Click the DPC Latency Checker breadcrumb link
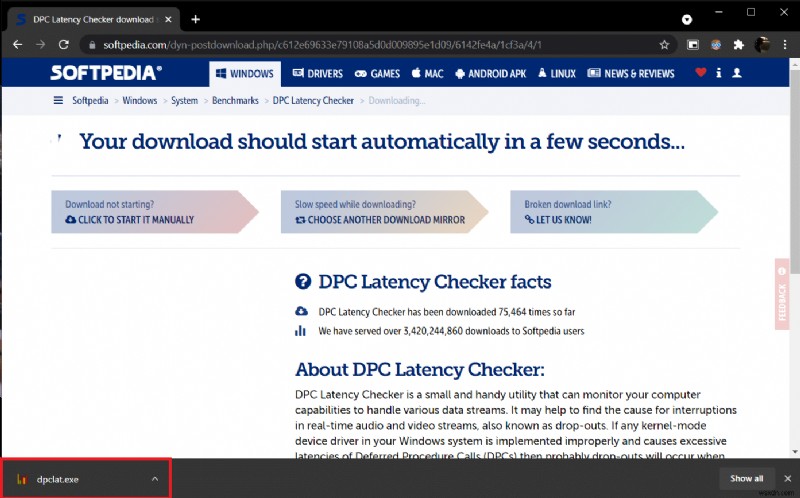This screenshot has width=800, height=498. click(313, 101)
